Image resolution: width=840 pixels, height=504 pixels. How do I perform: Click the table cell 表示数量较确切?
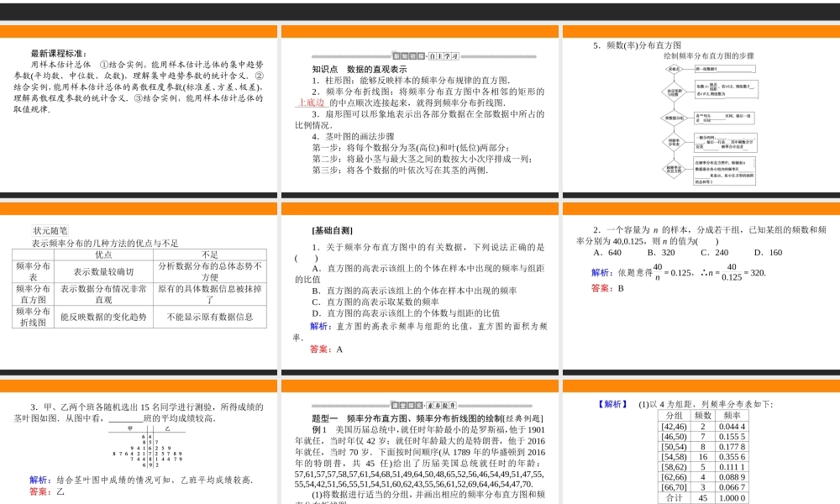[x=103, y=271]
